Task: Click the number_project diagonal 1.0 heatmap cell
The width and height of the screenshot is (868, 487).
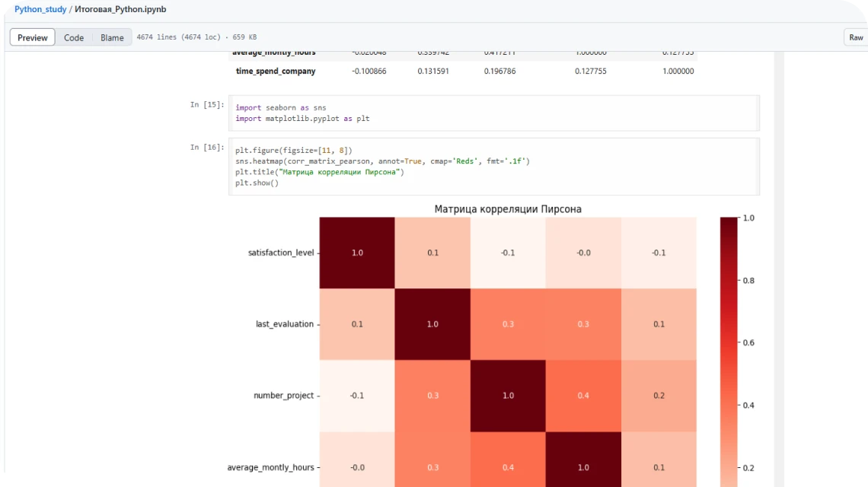Action: 508,396
